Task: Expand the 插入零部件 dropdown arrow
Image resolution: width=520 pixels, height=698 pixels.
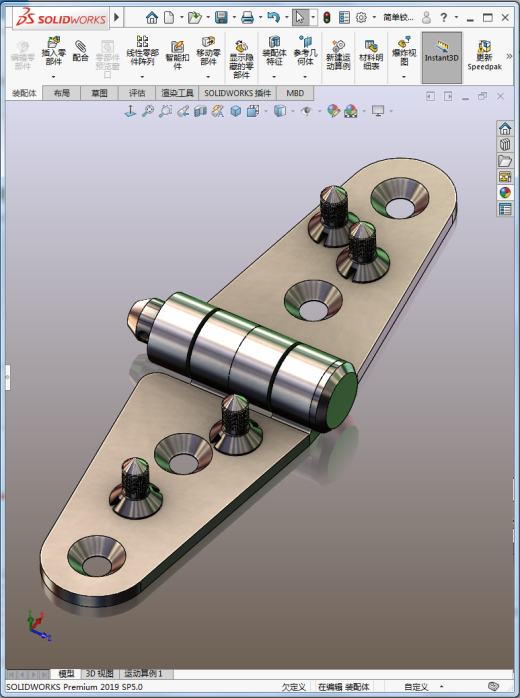Action: (x=53, y=77)
